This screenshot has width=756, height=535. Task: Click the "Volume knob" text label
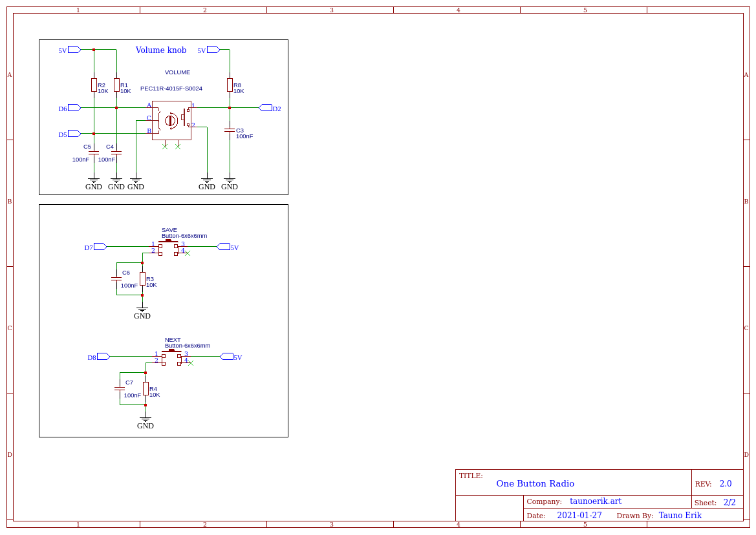click(160, 50)
